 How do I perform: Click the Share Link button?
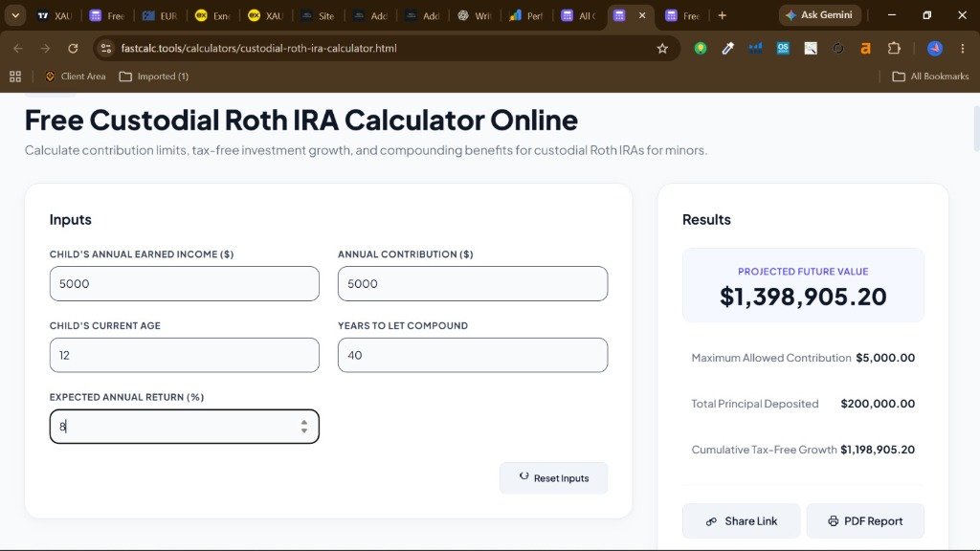point(741,521)
